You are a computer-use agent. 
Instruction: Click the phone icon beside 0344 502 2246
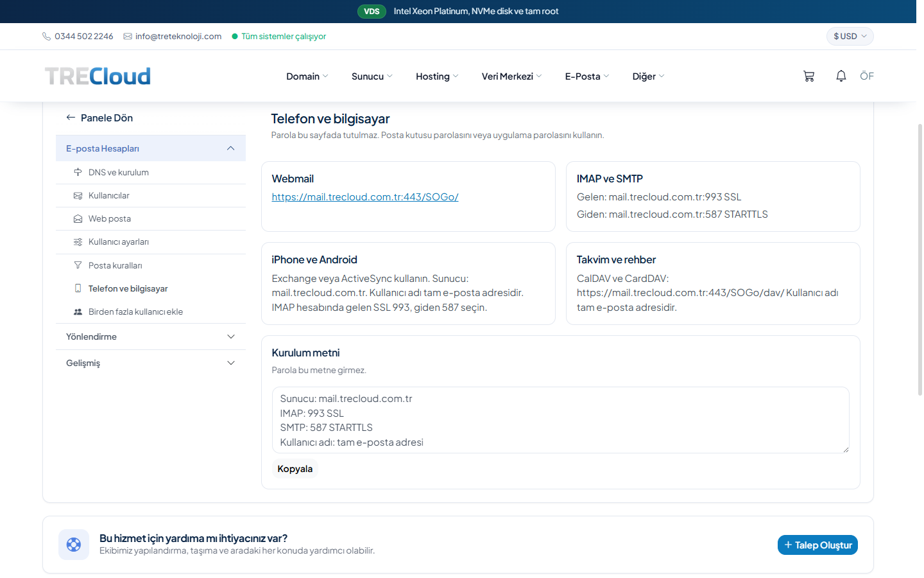pos(46,37)
